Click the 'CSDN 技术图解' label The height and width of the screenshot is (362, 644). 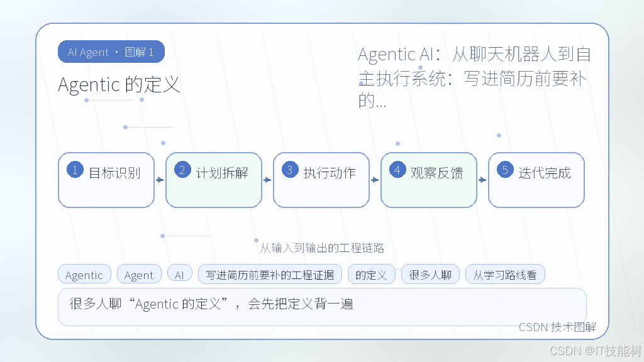point(557,327)
